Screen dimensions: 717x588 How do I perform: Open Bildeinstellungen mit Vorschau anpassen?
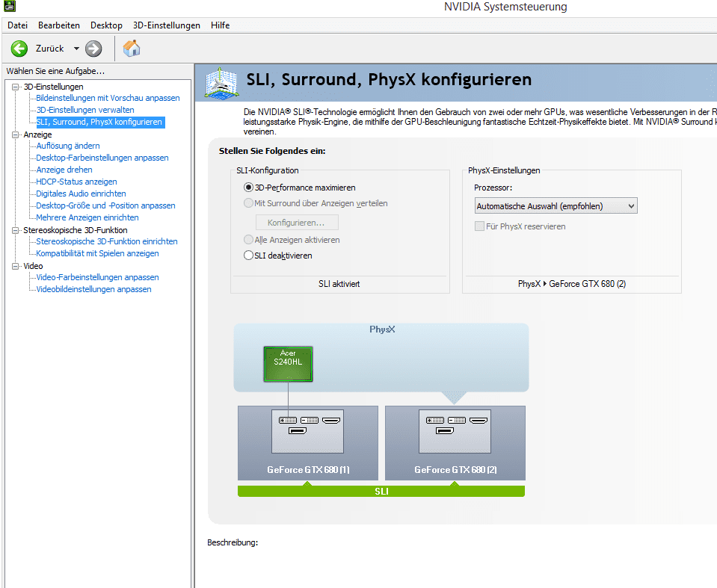click(x=108, y=98)
